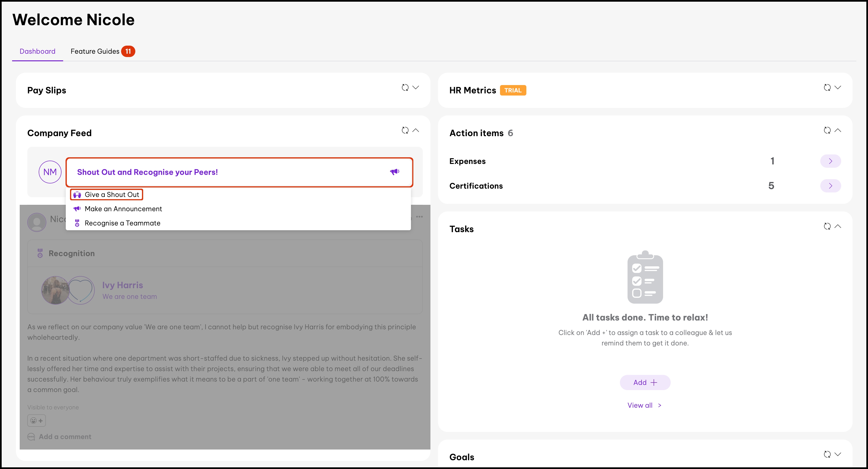The height and width of the screenshot is (469, 868).
Task: Refresh the Pay Slips widget
Action: click(405, 87)
